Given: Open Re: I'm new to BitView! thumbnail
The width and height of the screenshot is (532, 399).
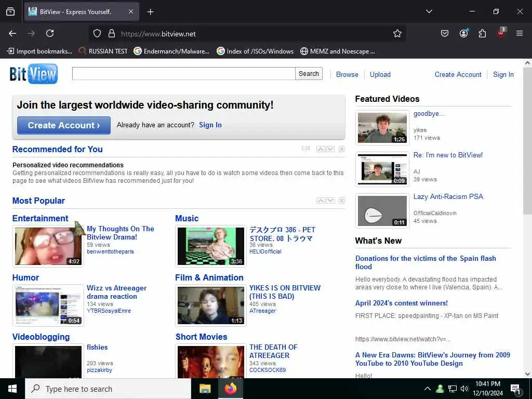Looking at the screenshot, I should coord(382,169).
